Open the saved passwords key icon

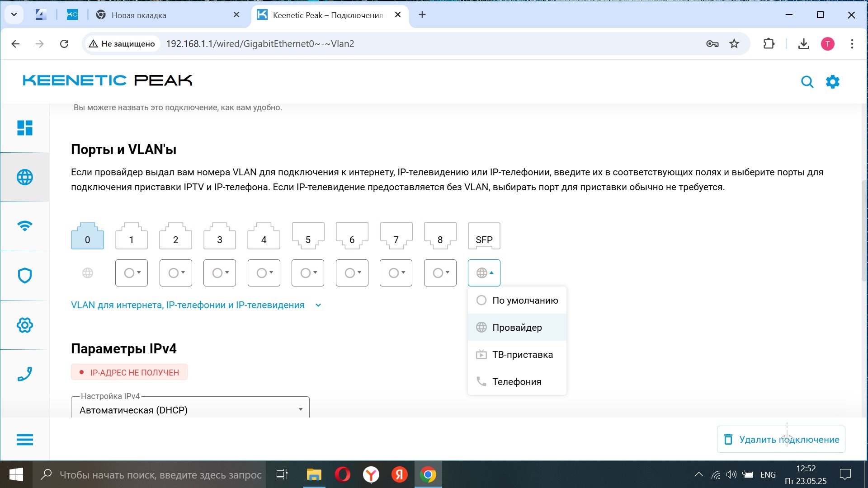point(712,44)
